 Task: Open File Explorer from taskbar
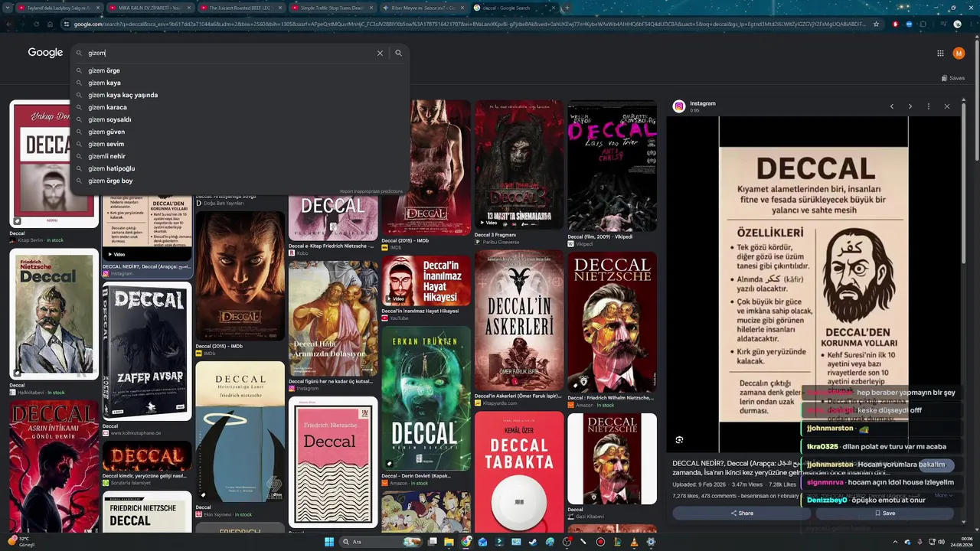[x=449, y=542]
